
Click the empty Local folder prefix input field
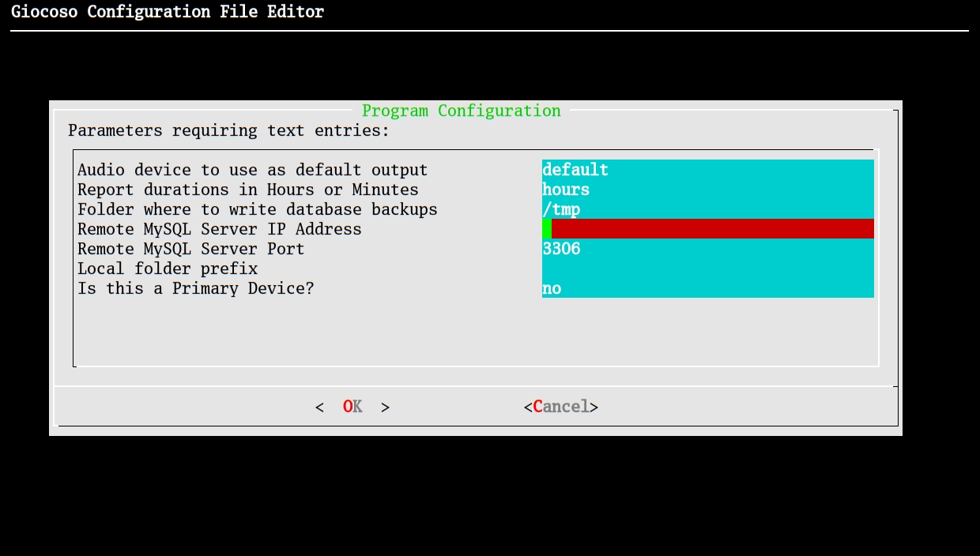coord(707,269)
